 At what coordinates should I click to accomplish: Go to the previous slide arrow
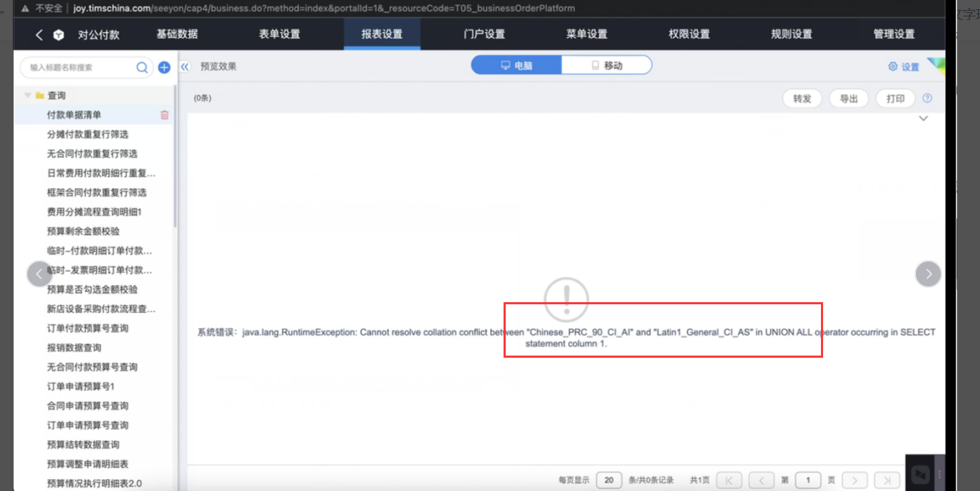[39, 274]
